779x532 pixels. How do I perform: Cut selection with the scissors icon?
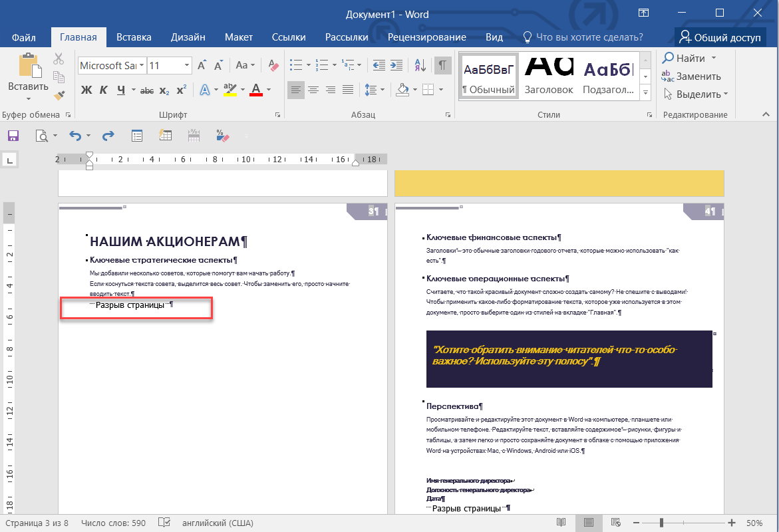[x=59, y=59]
